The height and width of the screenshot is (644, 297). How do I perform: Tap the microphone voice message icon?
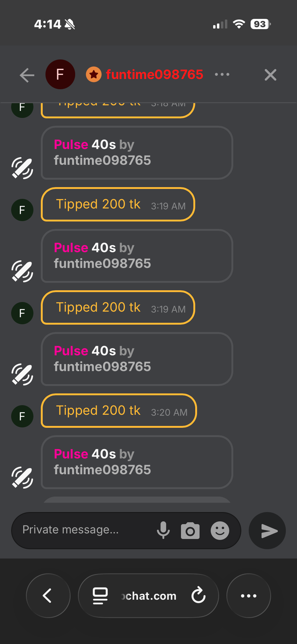point(163,530)
